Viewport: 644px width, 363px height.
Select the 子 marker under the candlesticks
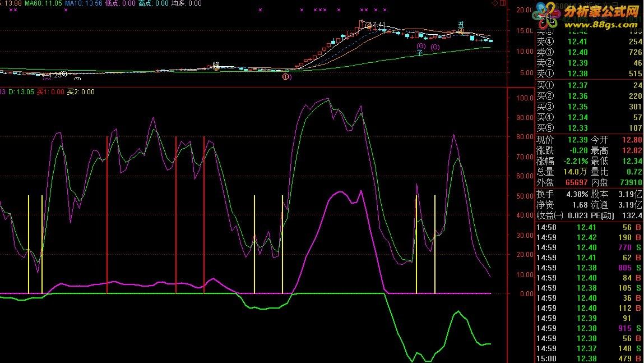(x=420, y=53)
